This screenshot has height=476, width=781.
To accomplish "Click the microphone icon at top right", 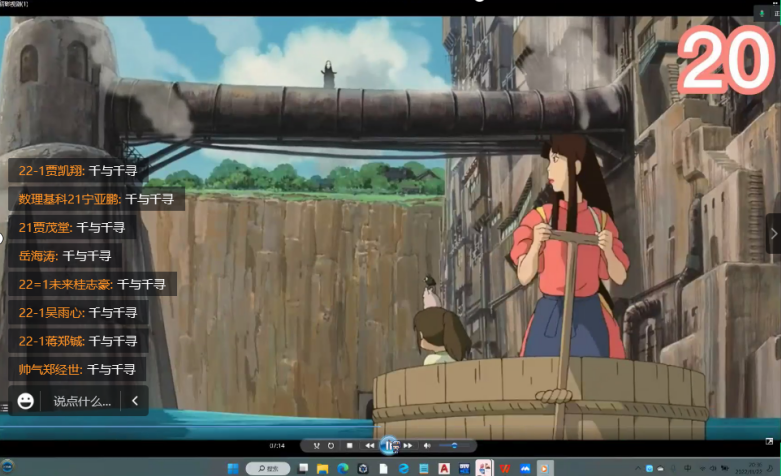I will 762,13.
